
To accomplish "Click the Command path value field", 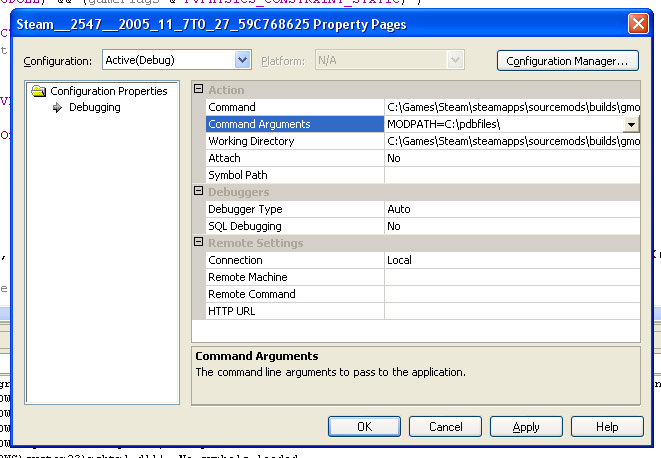I will pos(512,107).
